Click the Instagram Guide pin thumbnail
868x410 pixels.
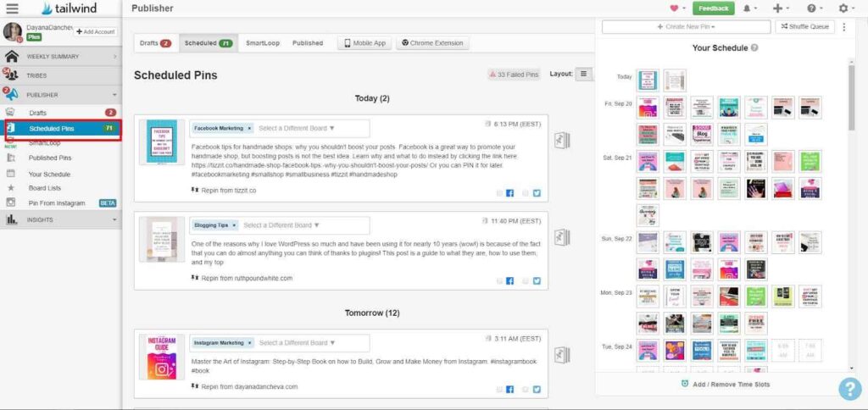pyautogui.click(x=162, y=357)
